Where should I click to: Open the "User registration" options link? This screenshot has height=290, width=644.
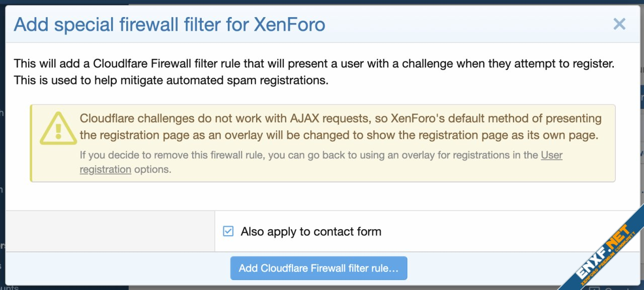(x=551, y=155)
